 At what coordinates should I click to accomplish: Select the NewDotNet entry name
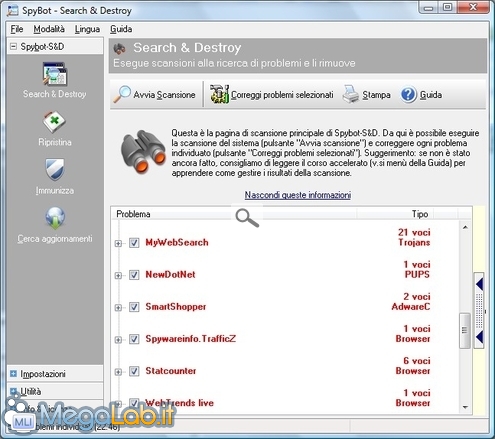(170, 275)
